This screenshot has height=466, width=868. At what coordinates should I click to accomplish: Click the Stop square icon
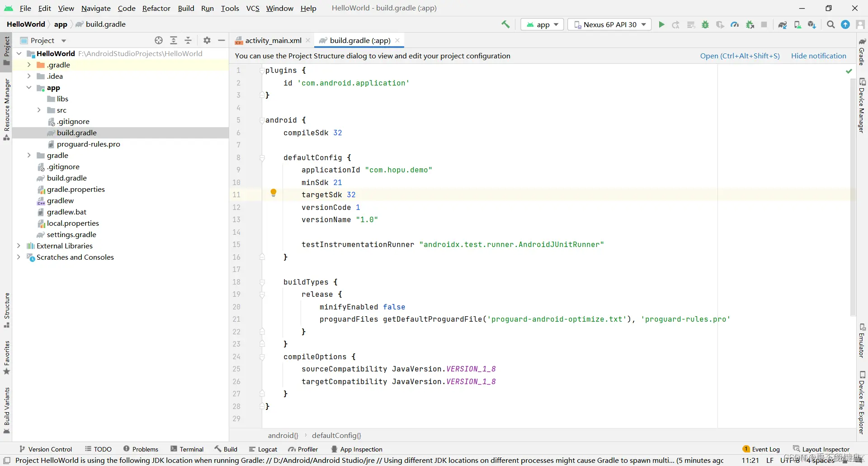click(x=764, y=24)
